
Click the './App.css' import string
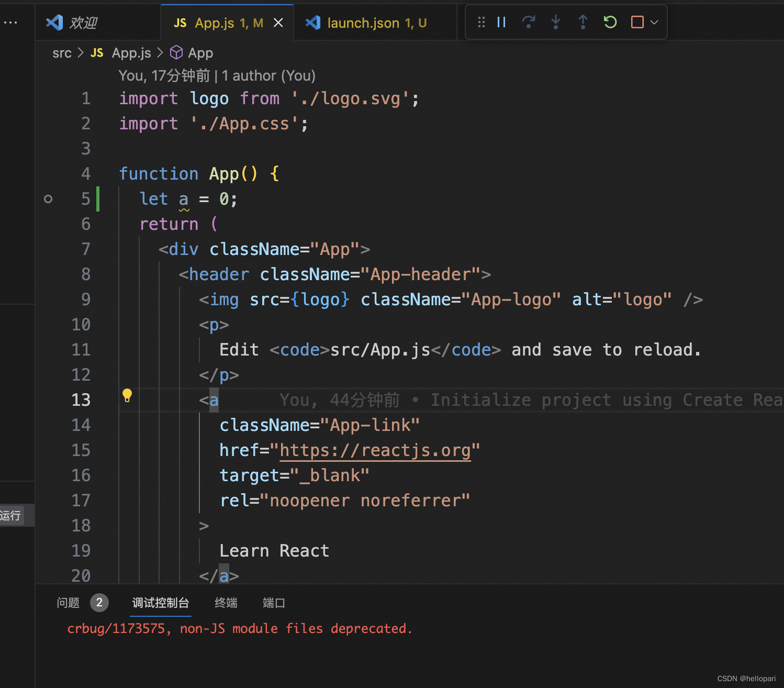[x=244, y=124]
